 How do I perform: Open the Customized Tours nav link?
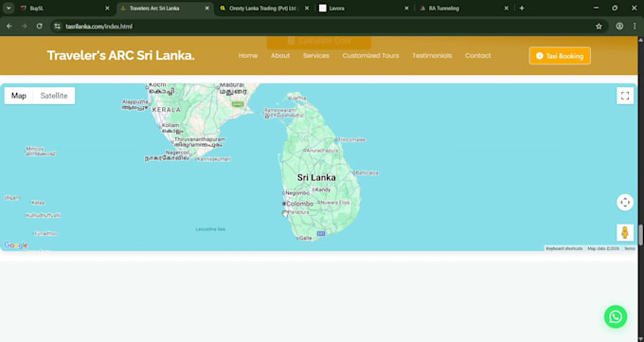(x=370, y=56)
